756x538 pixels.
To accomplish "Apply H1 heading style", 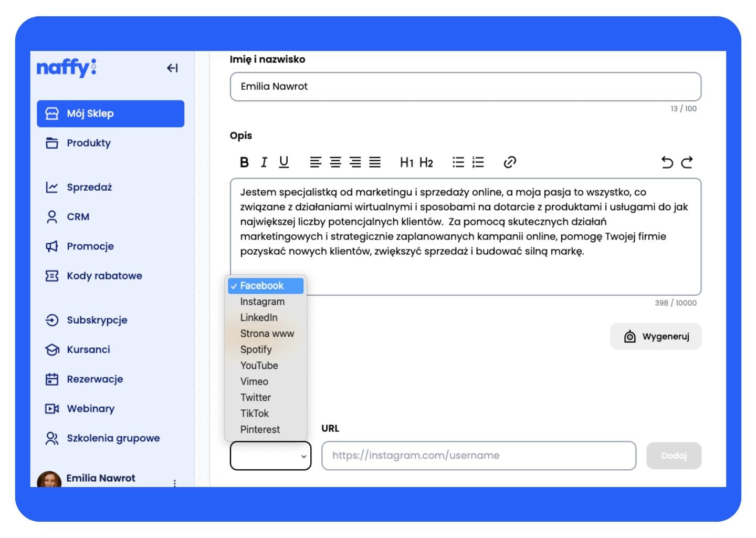I will pyautogui.click(x=407, y=162).
